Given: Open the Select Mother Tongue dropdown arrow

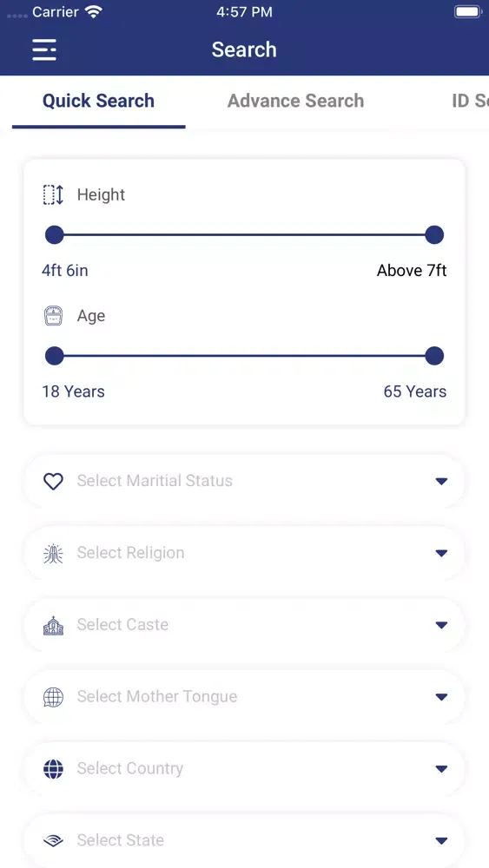Looking at the screenshot, I should (441, 697).
